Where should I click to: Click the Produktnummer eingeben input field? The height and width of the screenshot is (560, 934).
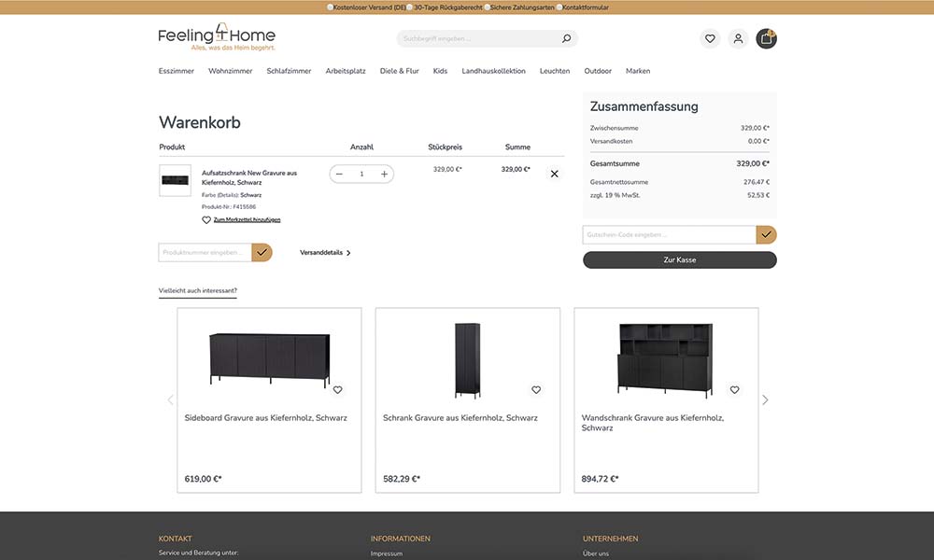click(205, 252)
